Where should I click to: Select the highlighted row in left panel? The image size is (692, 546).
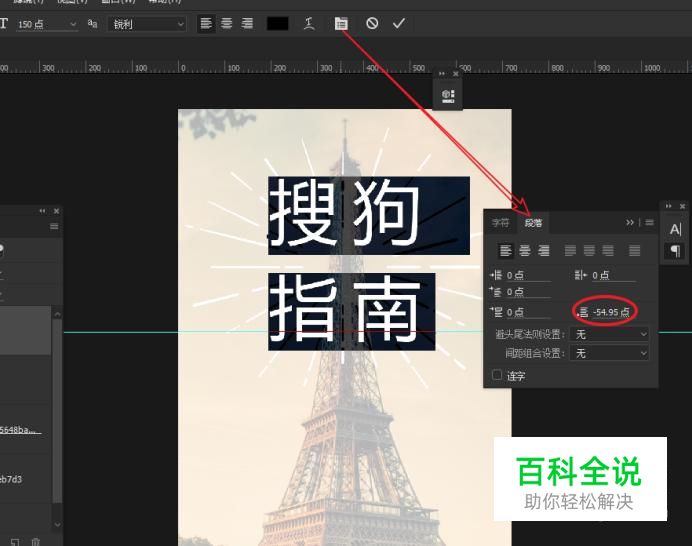pyautogui.click(x=26, y=331)
